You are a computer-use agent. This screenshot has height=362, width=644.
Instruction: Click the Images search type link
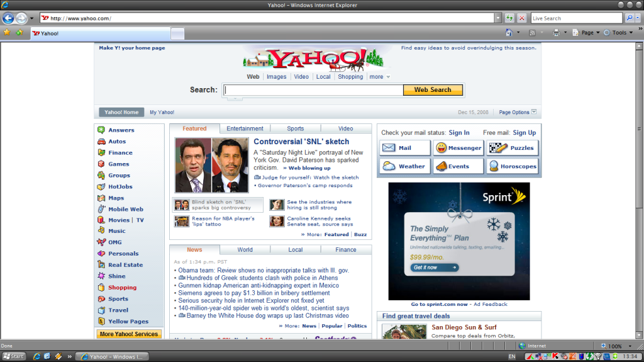tap(277, 77)
